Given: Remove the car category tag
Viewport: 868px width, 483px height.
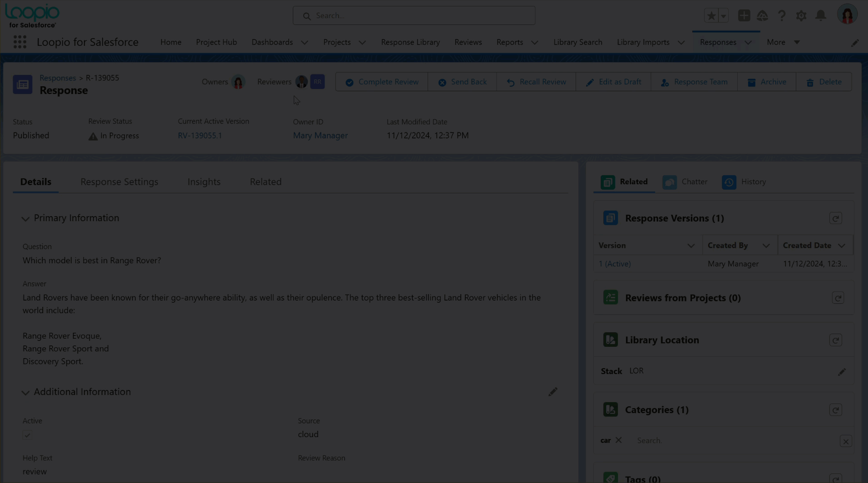Looking at the screenshot, I should click(x=618, y=440).
